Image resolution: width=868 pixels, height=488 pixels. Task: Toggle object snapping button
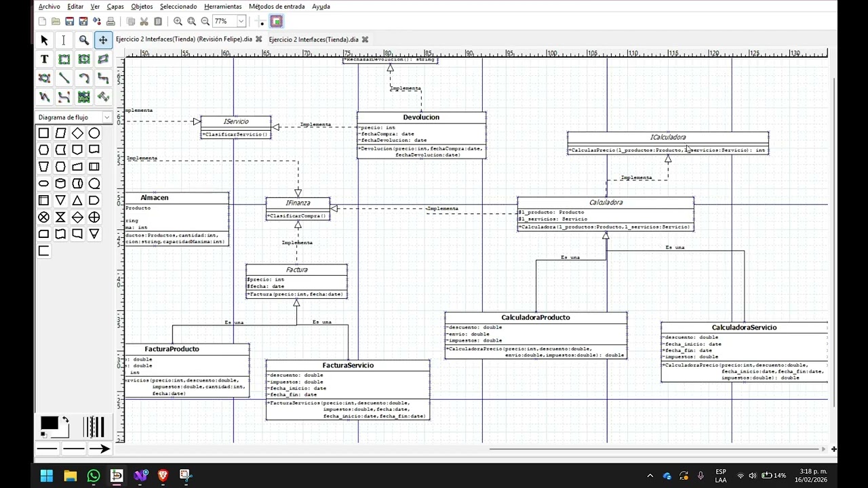pos(276,22)
